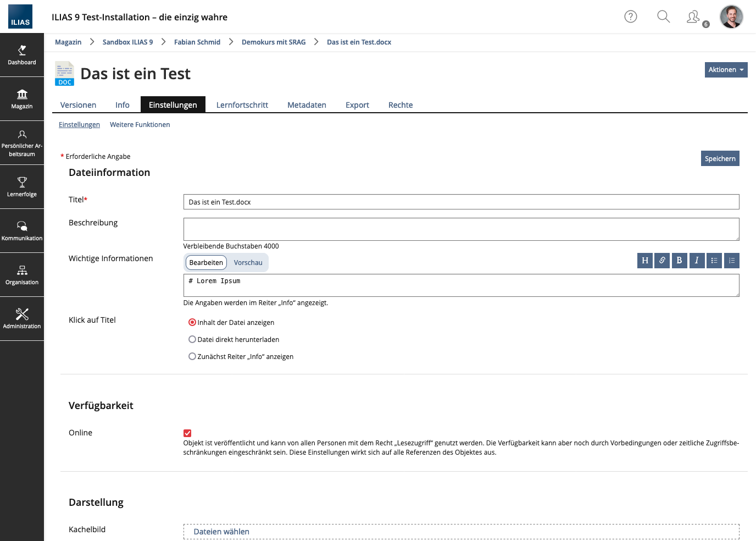Toggle bold formatting in markdown editor

[x=679, y=261]
